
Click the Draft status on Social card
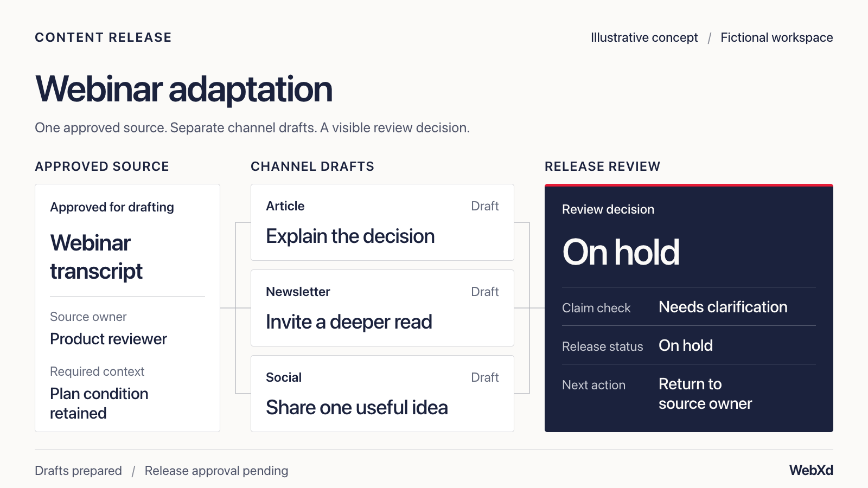485,377
